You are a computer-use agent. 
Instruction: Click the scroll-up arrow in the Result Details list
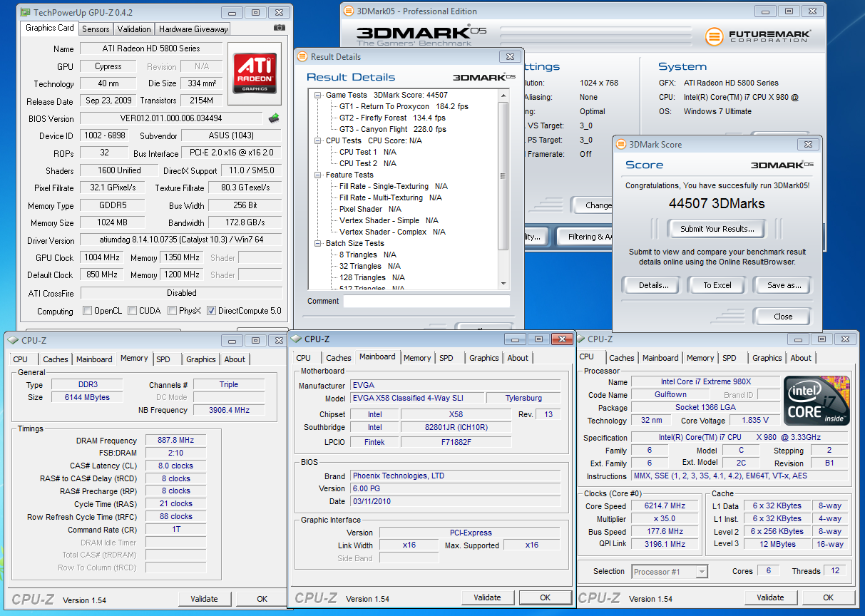click(503, 96)
